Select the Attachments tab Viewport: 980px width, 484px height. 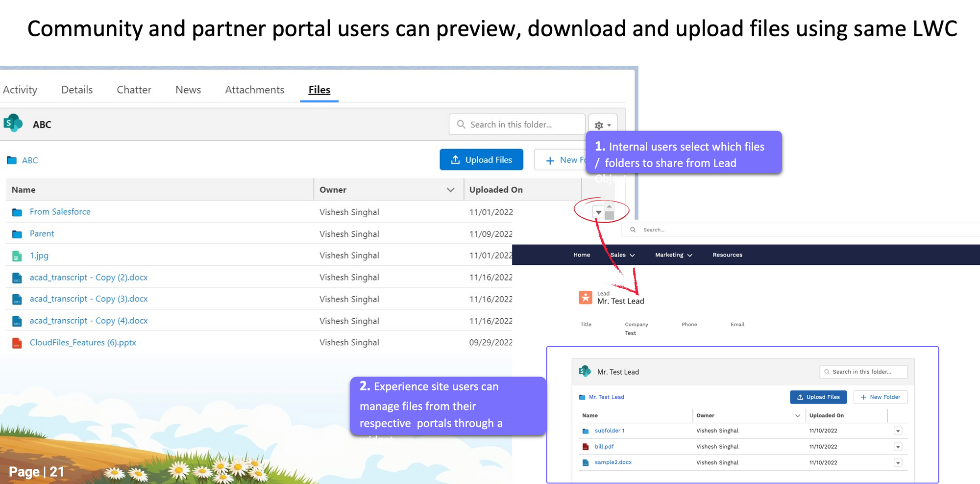254,90
